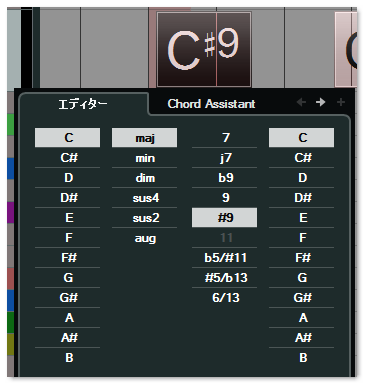
Task: Select root note G in first column
Action: (67, 278)
